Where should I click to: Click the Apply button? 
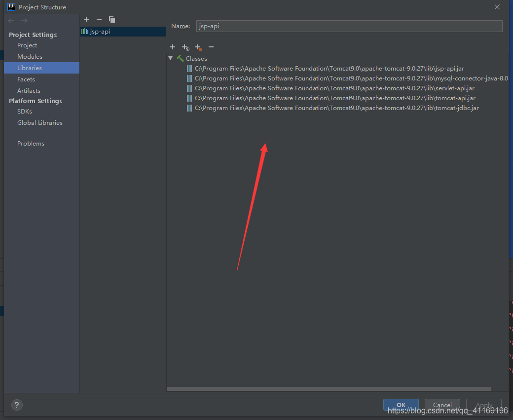click(484, 405)
